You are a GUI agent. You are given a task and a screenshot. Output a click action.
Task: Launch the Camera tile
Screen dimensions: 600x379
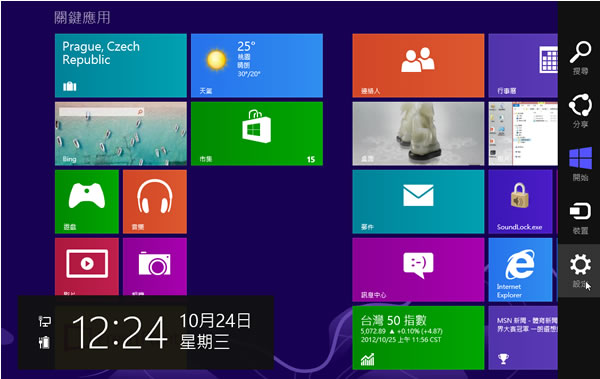coord(155,266)
